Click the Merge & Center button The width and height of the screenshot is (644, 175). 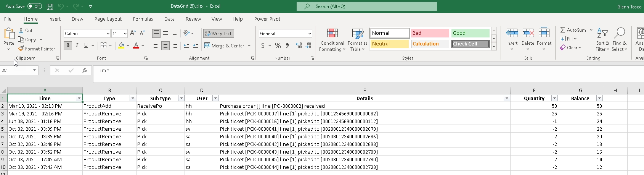pos(224,45)
